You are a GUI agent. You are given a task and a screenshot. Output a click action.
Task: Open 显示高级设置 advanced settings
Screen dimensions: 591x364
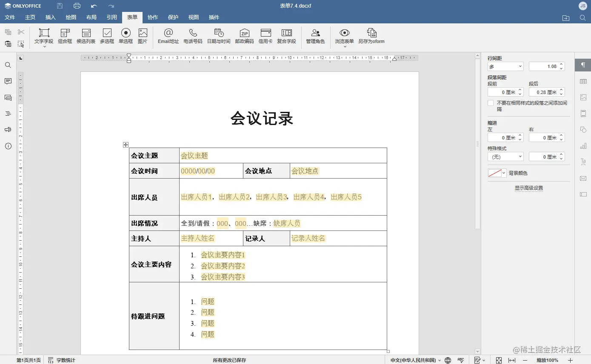click(x=528, y=188)
